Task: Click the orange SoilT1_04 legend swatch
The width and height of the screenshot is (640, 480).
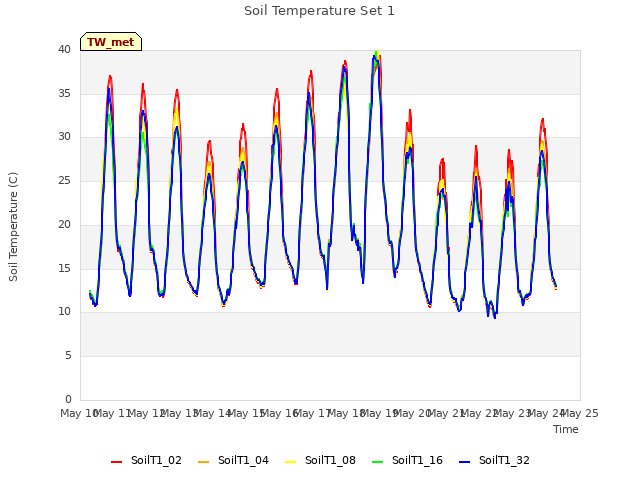Action: point(203,462)
